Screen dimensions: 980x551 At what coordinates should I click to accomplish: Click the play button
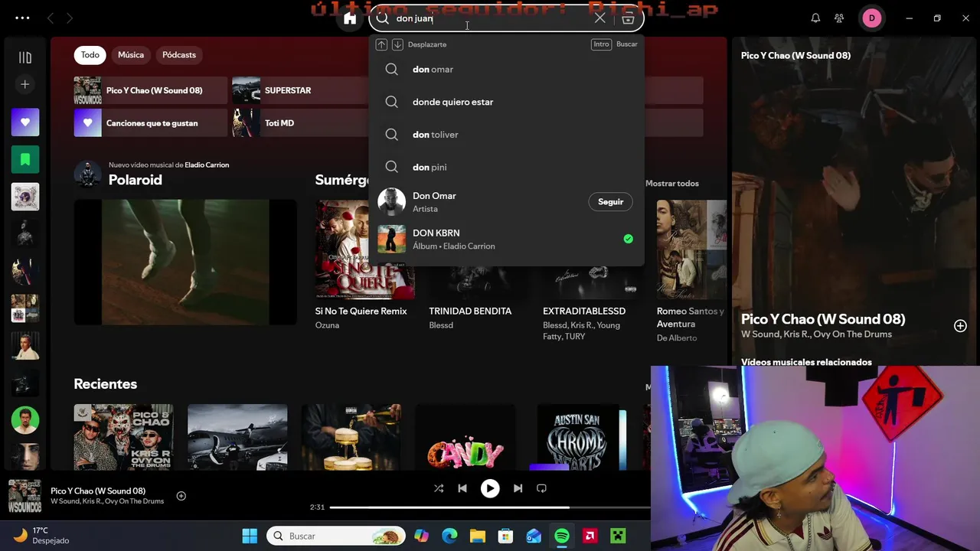point(490,488)
